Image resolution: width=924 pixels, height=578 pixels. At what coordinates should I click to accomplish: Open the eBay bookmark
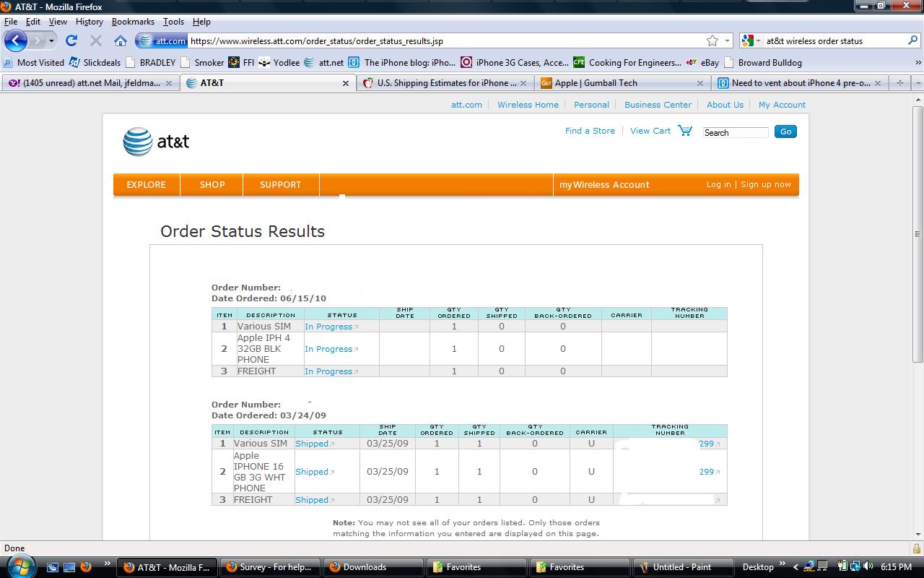click(x=702, y=63)
